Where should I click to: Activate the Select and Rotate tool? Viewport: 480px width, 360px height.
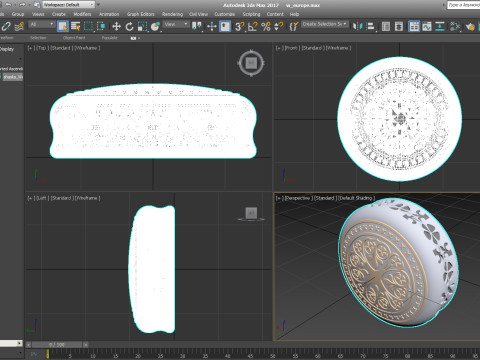(129, 26)
